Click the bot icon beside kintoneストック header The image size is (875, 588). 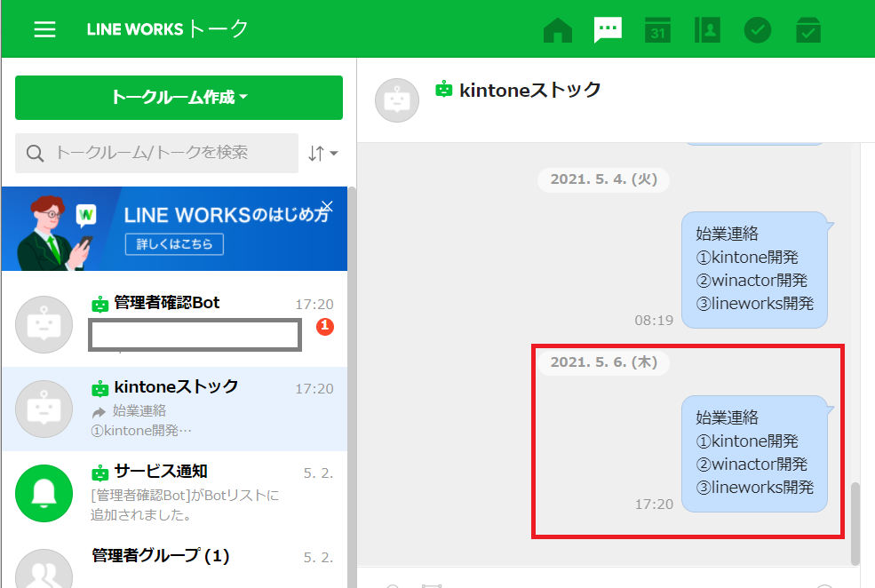[443, 89]
